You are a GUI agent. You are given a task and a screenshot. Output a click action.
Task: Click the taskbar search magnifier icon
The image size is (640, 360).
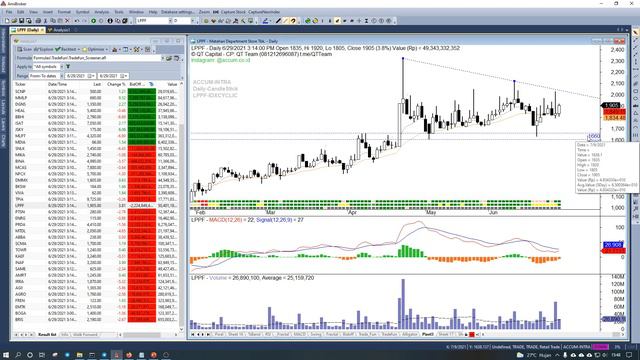pos(18,355)
